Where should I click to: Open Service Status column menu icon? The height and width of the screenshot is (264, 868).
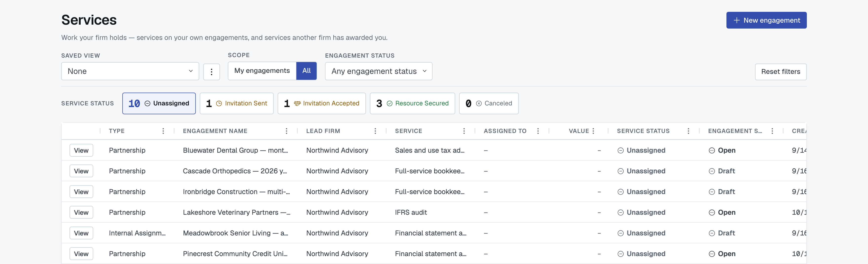[x=688, y=131]
